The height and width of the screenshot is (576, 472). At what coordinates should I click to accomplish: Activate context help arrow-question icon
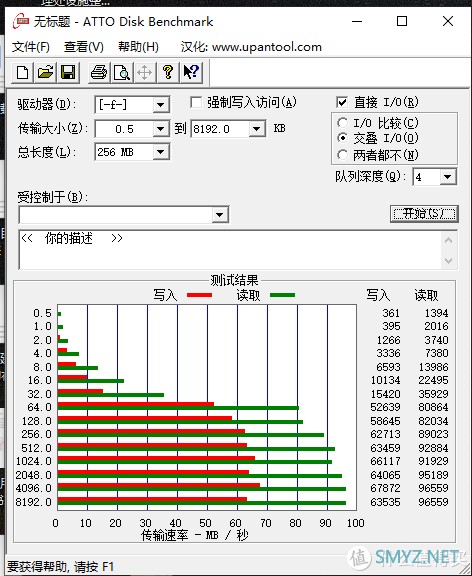tap(191, 72)
